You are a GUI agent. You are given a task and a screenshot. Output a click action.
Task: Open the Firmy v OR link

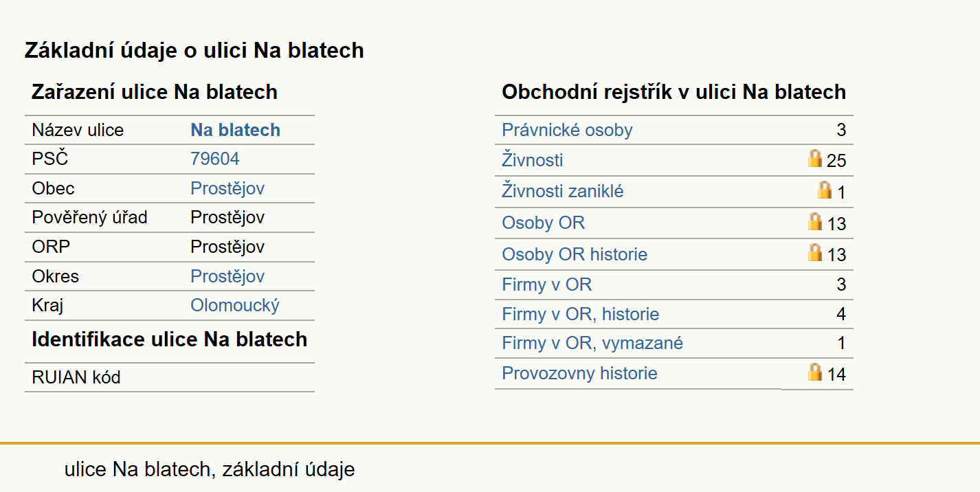click(547, 284)
